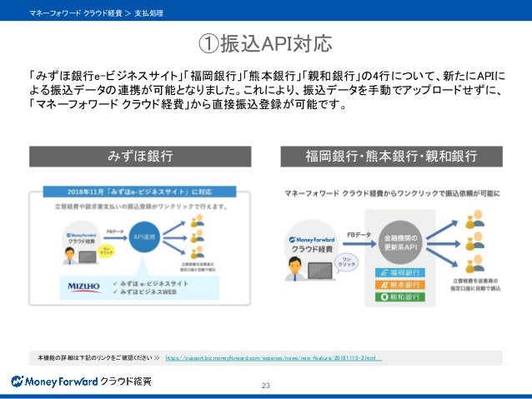Click the blue 福岡銀行 bank label
The width and height of the screenshot is (532, 399).
(400, 272)
